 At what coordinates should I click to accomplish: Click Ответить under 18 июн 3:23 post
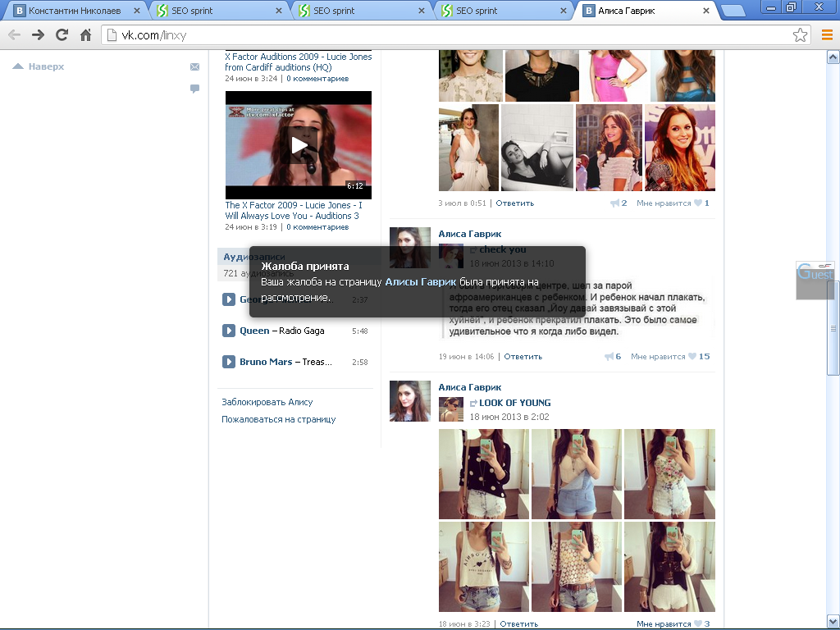point(519,623)
